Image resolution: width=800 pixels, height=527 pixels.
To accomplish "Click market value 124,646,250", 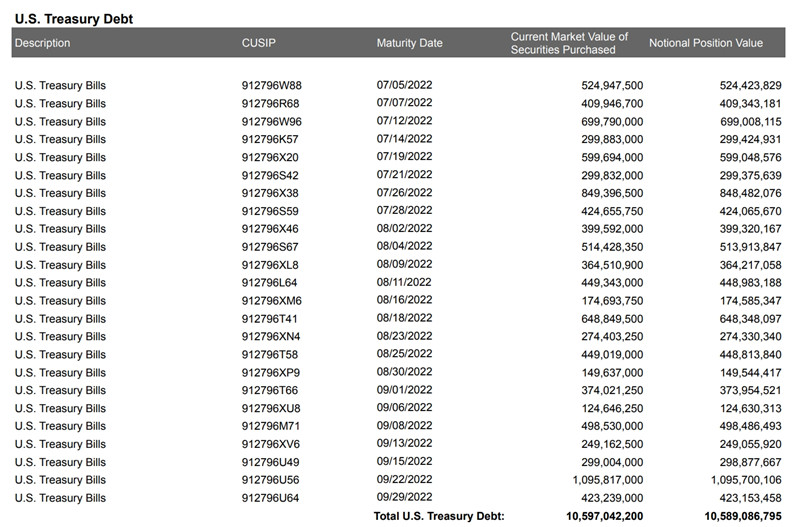I will (612, 408).
